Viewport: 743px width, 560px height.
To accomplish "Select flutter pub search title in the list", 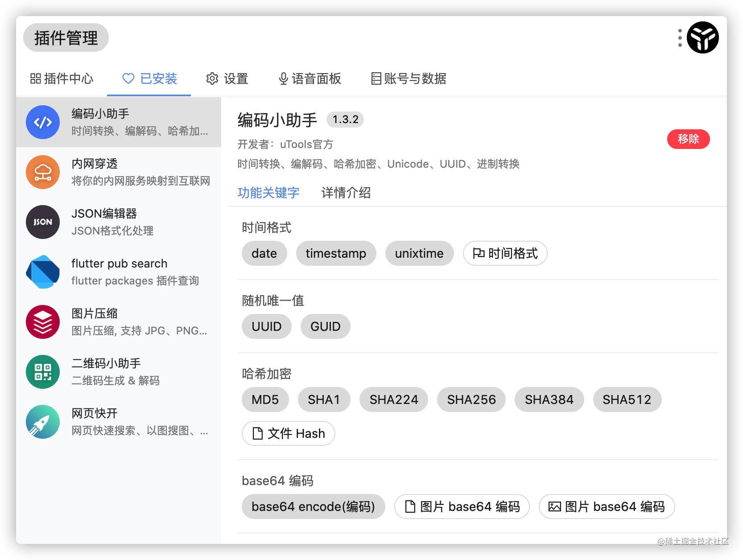I will point(120,264).
